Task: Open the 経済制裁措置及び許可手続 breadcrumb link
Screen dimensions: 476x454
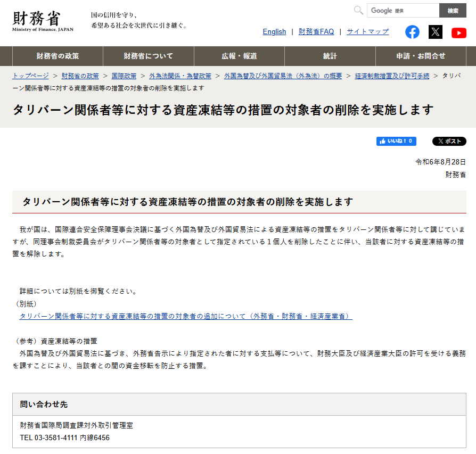Action: pyautogui.click(x=392, y=76)
